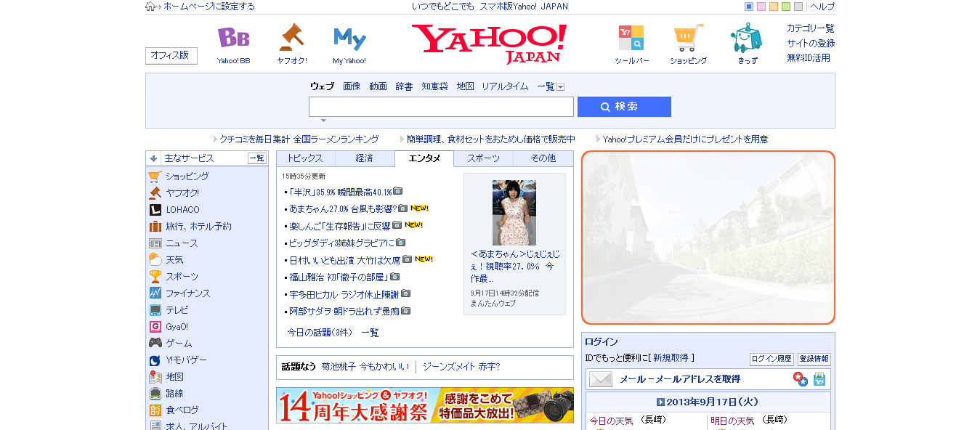Screen dimensions: 980x430
Task: Open the ショッピング cart icon in the header
Action: pos(688,38)
